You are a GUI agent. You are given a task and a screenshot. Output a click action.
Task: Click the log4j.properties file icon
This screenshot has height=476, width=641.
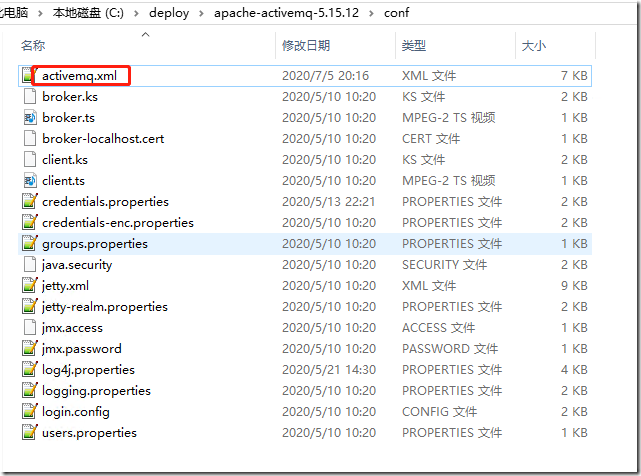[x=30, y=370]
